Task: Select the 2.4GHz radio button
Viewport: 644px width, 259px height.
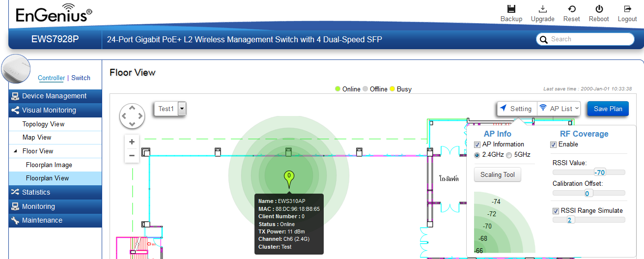Action: tap(477, 155)
